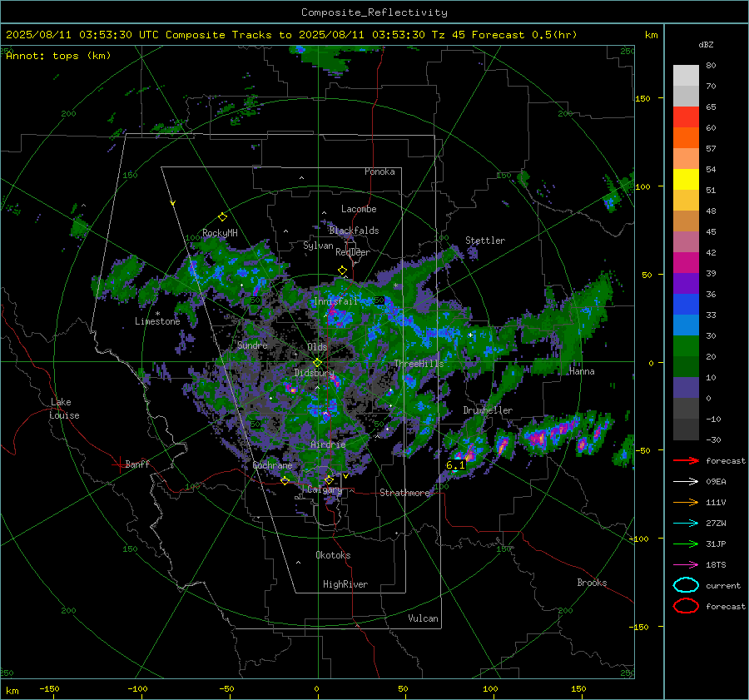Click the Lacombe city label
Viewport: 749px width, 700px height.
click(359, 209)
